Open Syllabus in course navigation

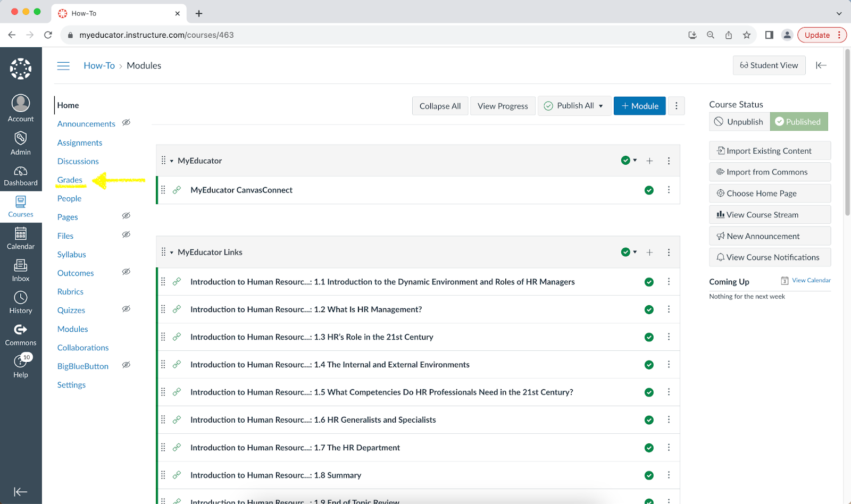point(72,254)
